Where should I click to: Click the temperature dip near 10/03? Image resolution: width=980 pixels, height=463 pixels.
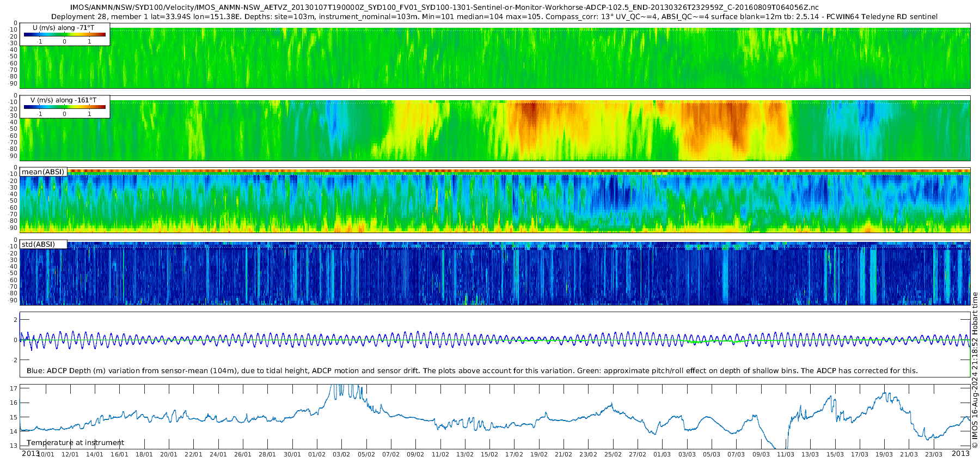[779, 442]
